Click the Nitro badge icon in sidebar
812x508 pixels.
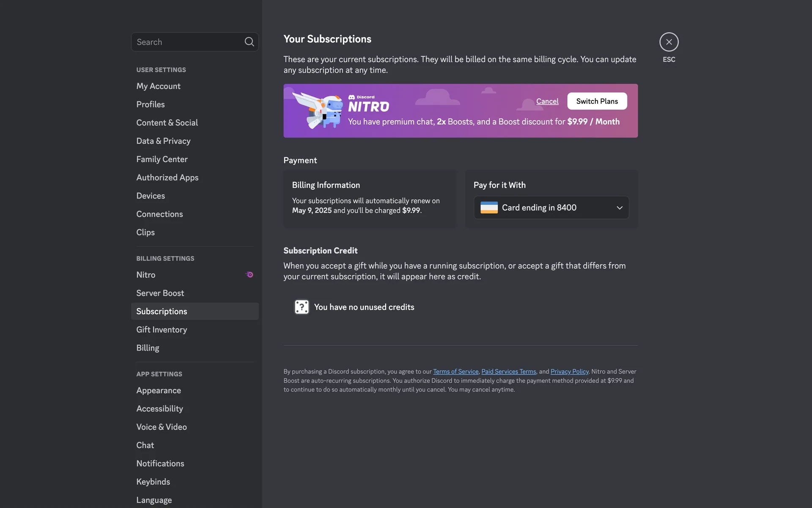point(250,275)
